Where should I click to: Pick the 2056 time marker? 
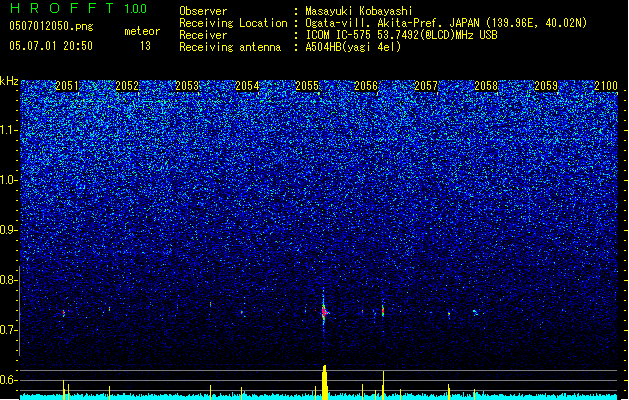tap(366, 86)
